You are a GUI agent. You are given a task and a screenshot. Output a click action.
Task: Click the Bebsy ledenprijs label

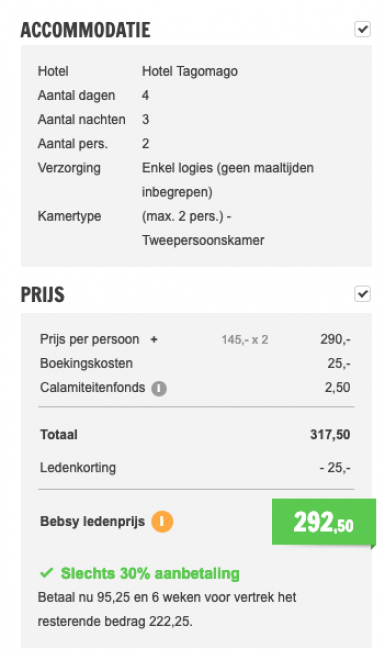(x=93, y=522)
